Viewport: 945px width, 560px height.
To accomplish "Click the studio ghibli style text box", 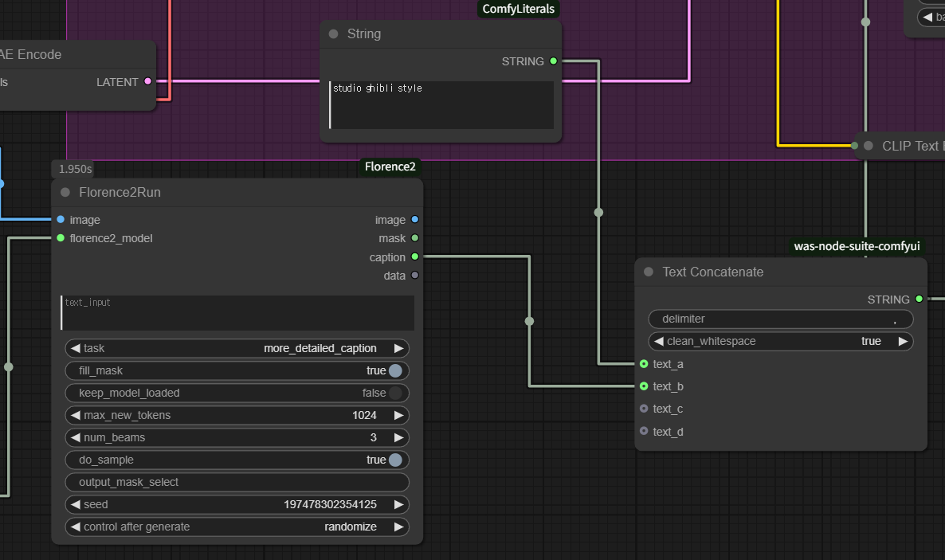I will [441, 105].
